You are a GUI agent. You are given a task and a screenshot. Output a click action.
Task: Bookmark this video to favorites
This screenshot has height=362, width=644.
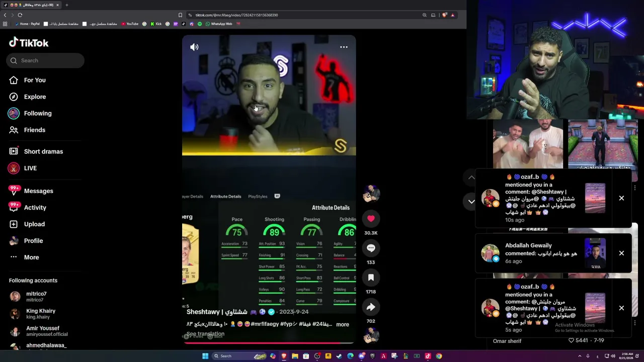(371, 278)
